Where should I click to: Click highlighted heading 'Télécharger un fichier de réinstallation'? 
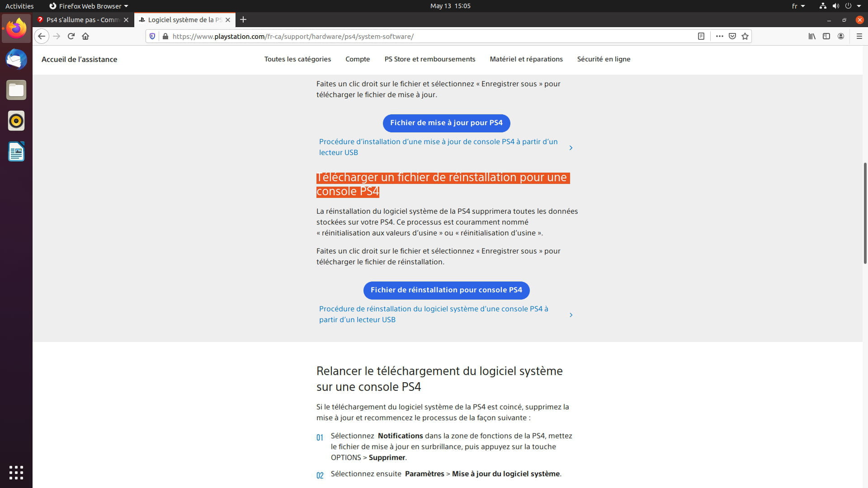point(443,184)
